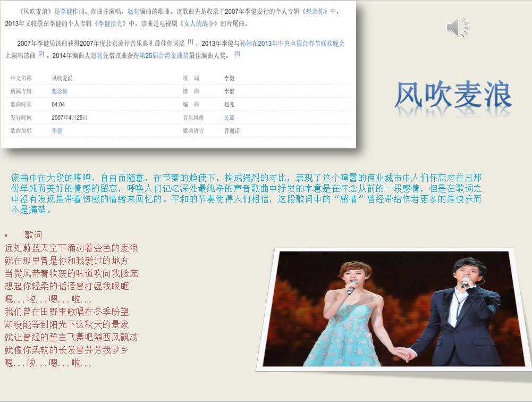Open the 想念你 album link in intro paragraph
The image size is (532, 402).
pos(316,12)
